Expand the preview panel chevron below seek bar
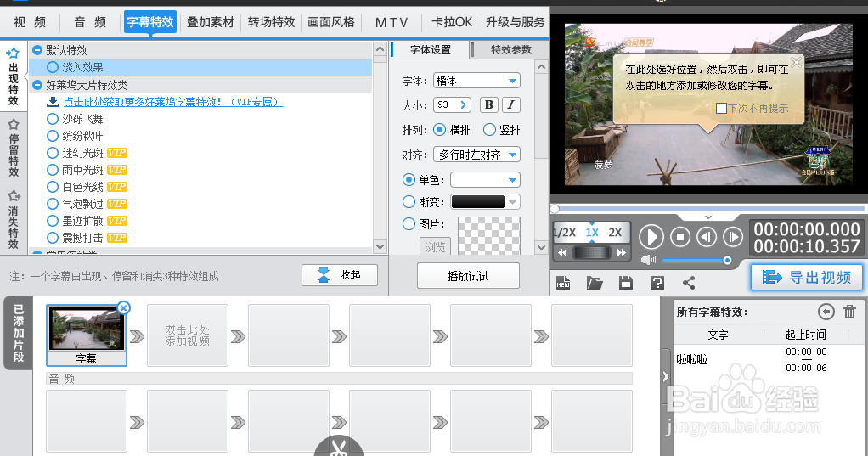 (708, 217)
